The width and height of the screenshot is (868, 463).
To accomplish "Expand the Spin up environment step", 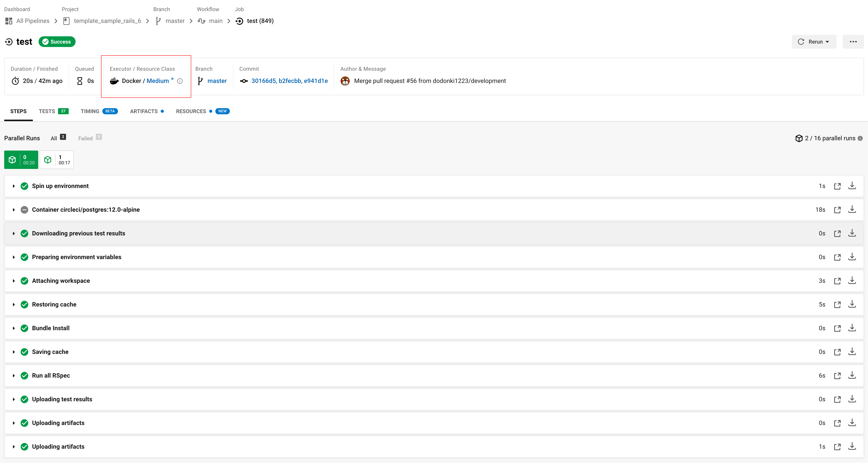I will point(14,186).
